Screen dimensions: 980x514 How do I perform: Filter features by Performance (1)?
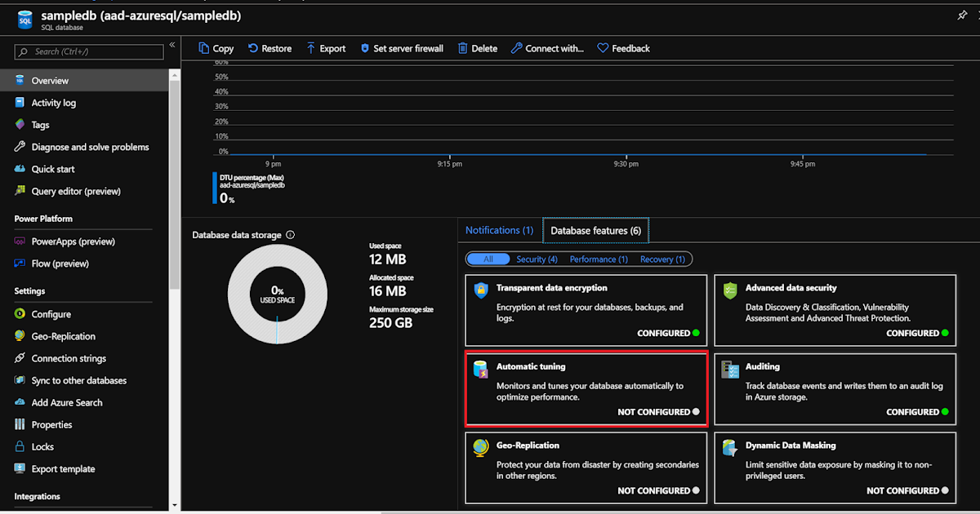tap(599, 259)
